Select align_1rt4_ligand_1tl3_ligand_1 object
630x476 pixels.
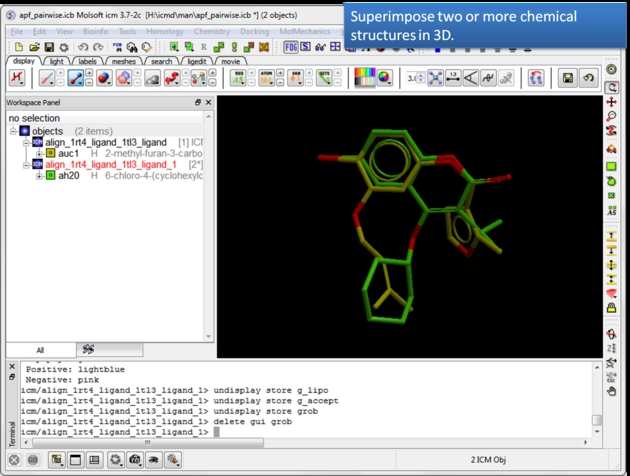pyautogui.click(x=110, y=165)
